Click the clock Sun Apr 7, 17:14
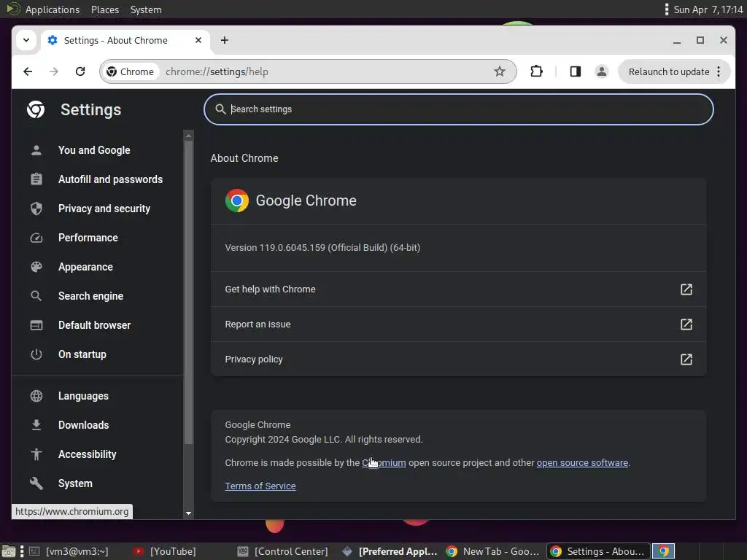747x560 pixels. 708,9
